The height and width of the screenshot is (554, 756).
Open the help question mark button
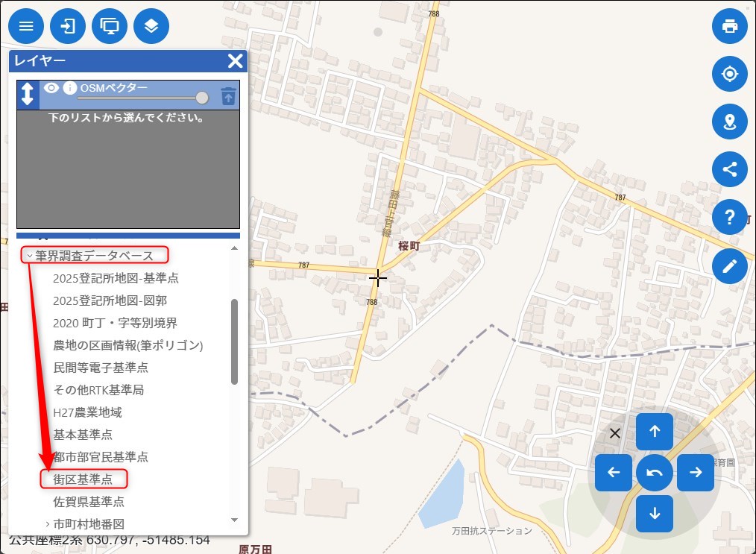pyautogui.click(x=729, y=218)
